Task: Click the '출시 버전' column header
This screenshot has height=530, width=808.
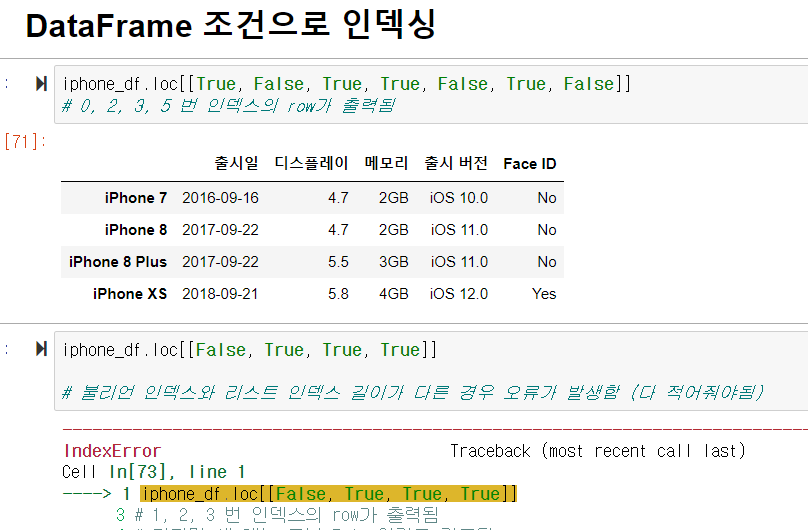Action: click(x=456, y=163)
